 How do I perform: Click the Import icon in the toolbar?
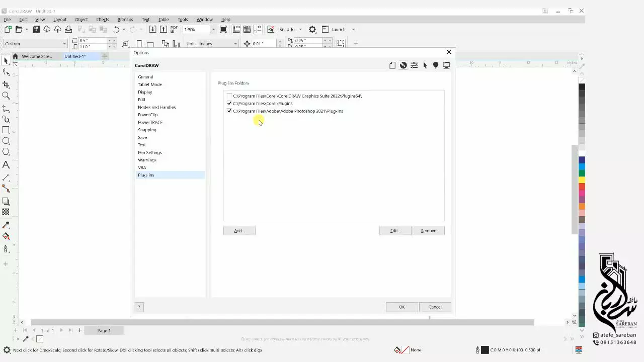[x=153, y=29]
